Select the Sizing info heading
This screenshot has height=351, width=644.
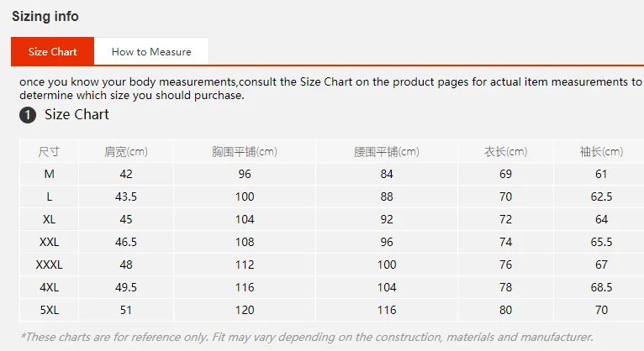click(x=45, y=17)
